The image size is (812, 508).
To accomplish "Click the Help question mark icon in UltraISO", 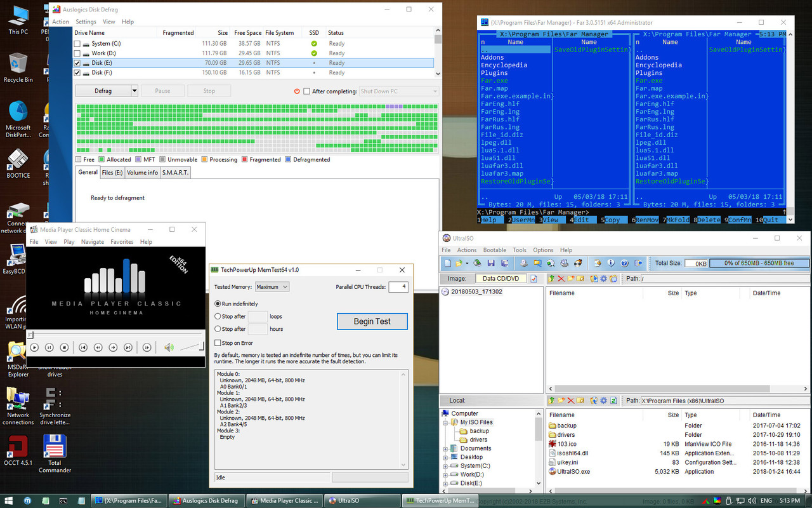I will [624, 263].
